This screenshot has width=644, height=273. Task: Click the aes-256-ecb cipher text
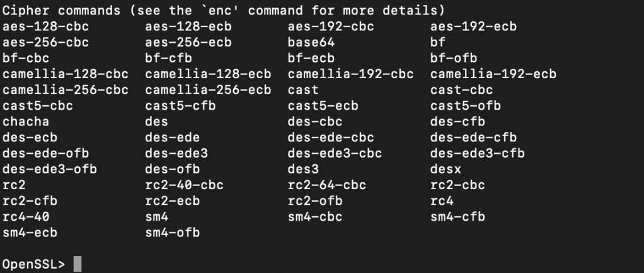click(x=188, y=43)
